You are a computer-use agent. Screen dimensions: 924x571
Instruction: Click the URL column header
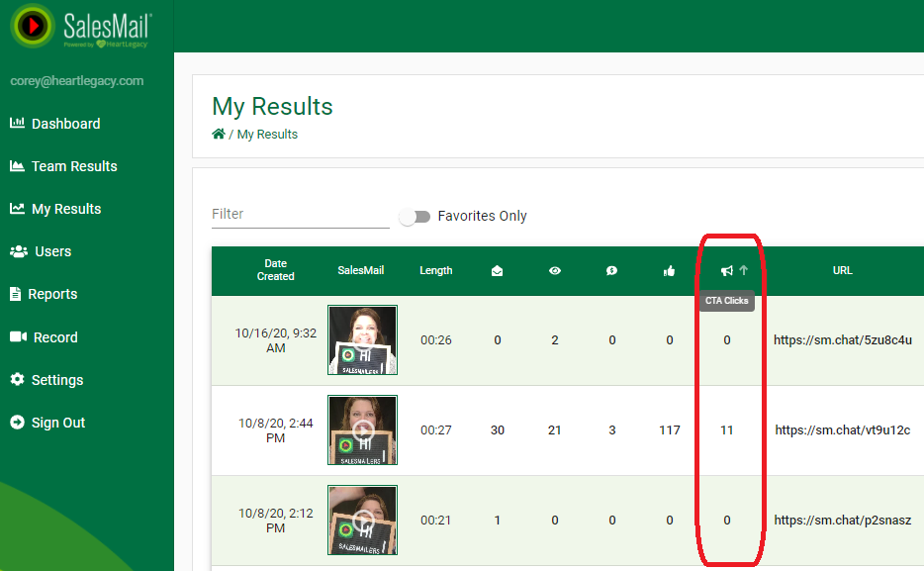(x=842, y=270)
